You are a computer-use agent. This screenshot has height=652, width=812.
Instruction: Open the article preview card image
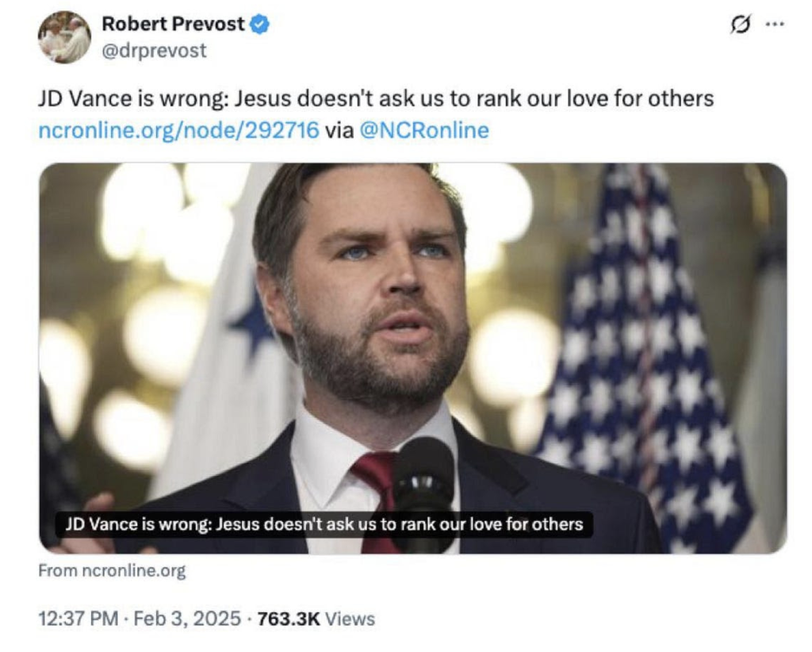(x=412, y=317)
